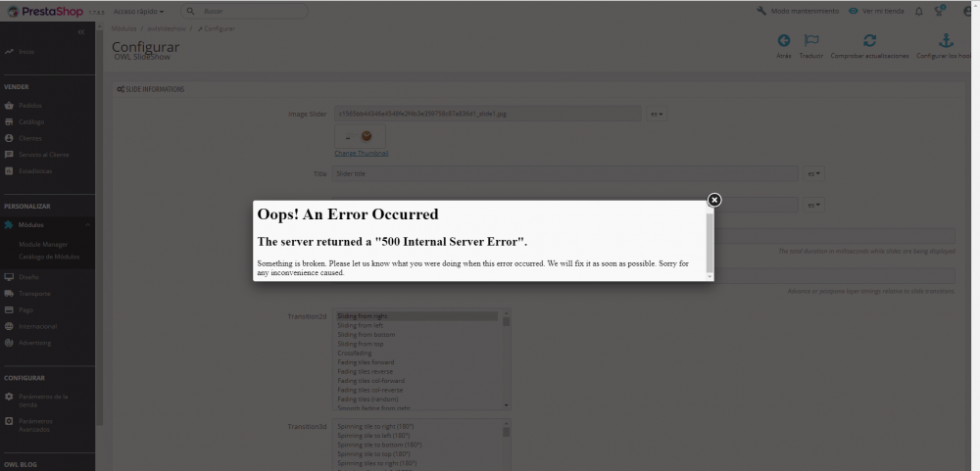Click Transition2d list scroll-down arrow
This screenshot has width=980, height=471.
pos(507,405)
